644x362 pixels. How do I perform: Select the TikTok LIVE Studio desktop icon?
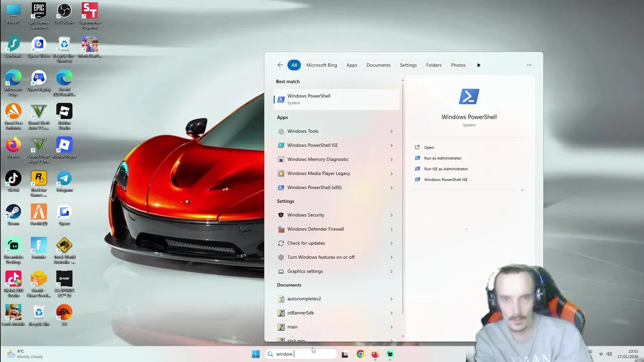click(14, 285)
